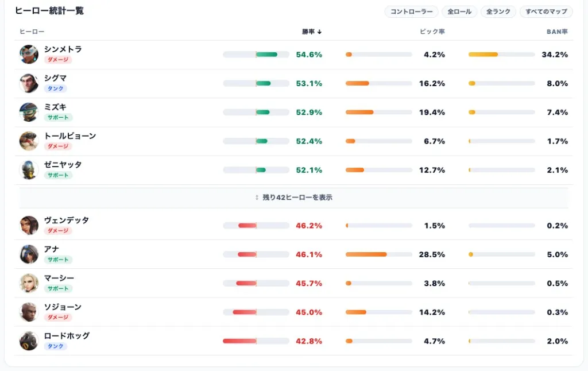Select the hero name シグマ
This screenshot has height=371, width=588.
[x=56, y=78]
